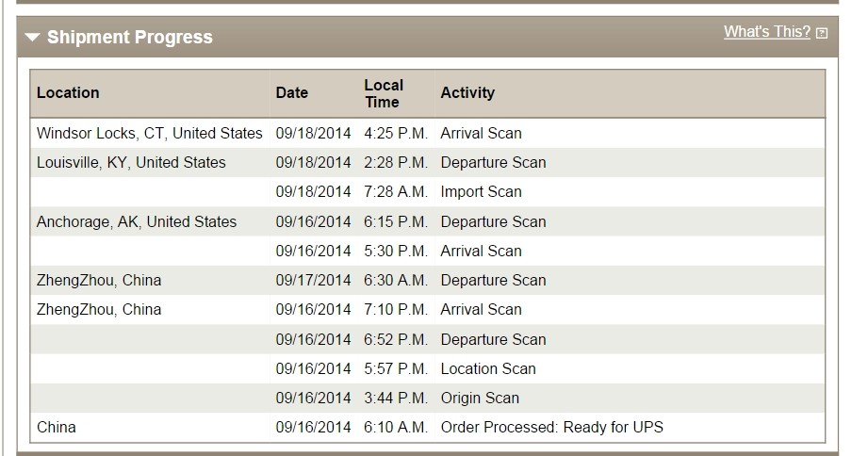868x456 pixels.
Task: Click the 6:52 P.M. time cell
Action: [396, 339]
